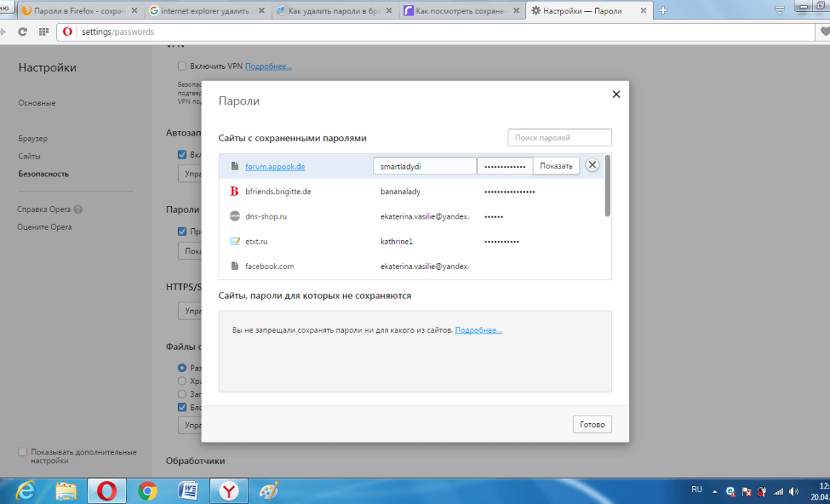Switch to internet explorer удалить tab
Screen dimensions: 830x504
point(207,10)
